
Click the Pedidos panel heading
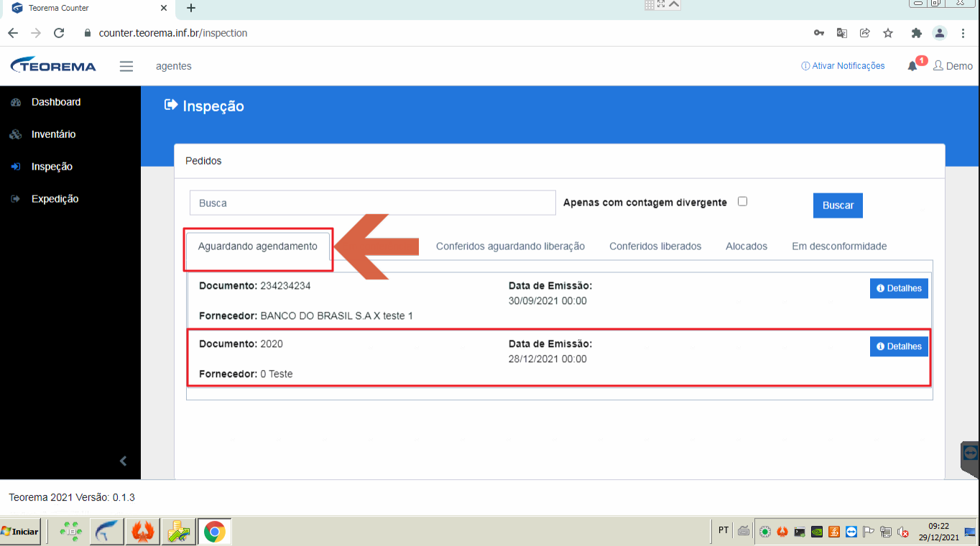pos(203,161)
